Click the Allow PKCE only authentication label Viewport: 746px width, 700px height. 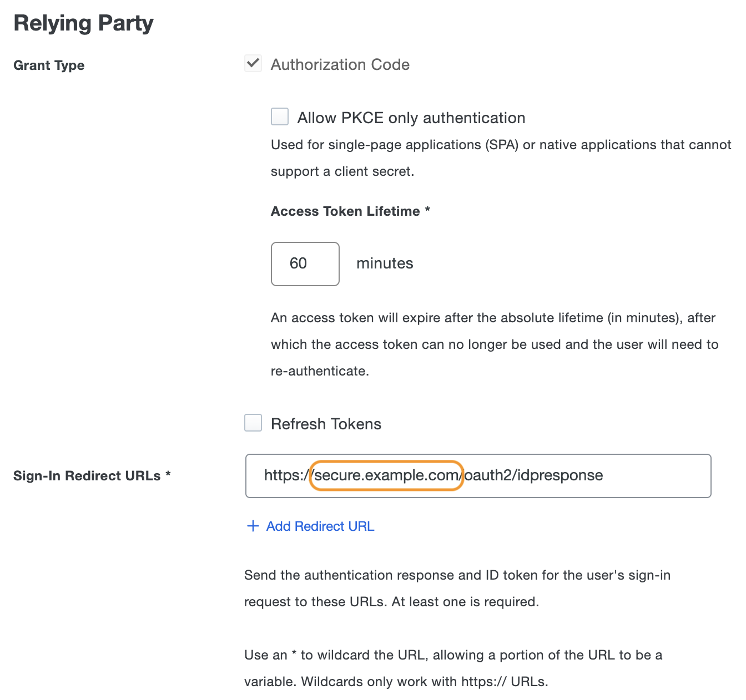[x=411, y=118]
